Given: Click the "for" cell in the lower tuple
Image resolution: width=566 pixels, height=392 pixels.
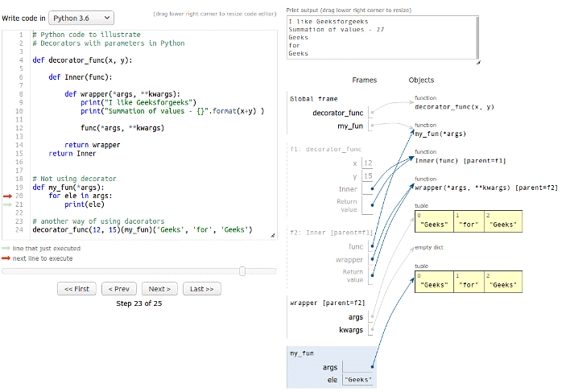Looking at the screenshot, I should click(469, 282).
